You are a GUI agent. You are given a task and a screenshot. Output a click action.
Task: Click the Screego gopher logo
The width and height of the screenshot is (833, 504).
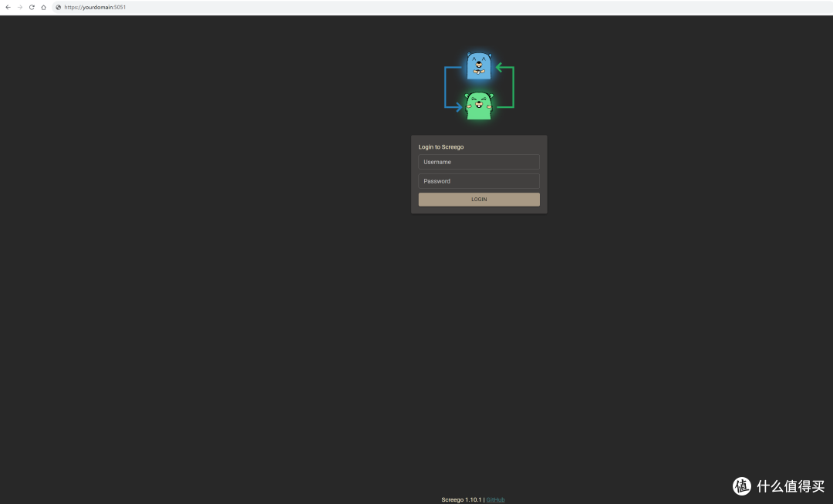(x=479, y=86)
